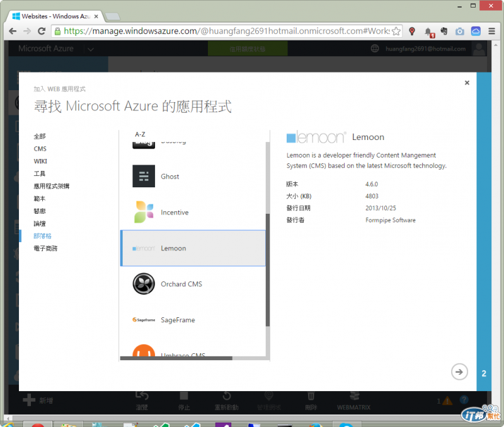
Task: Click the 新增 plus button in the bottom bar
Action: pyautogui.click(x=29, y=400)
